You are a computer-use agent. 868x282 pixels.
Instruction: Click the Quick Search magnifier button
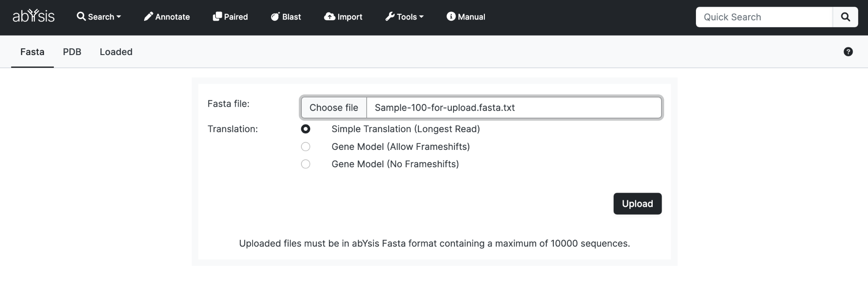(x=846, y=17)
